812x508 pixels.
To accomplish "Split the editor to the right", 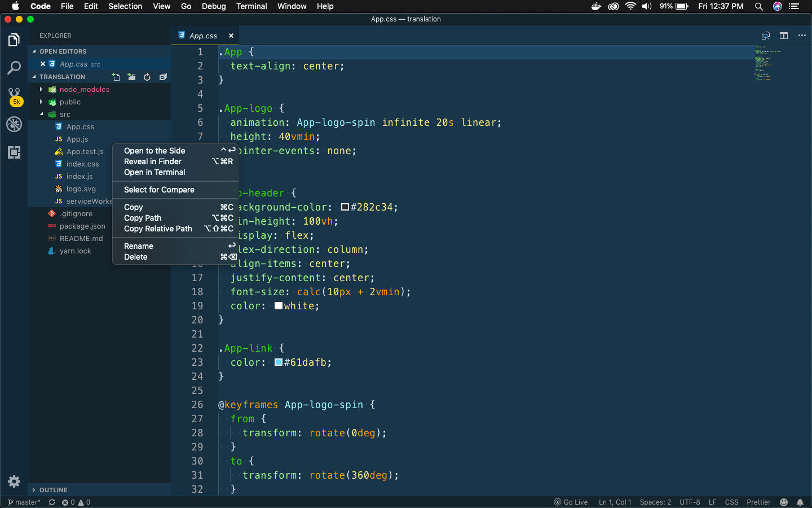I will [x=784, y=36].
